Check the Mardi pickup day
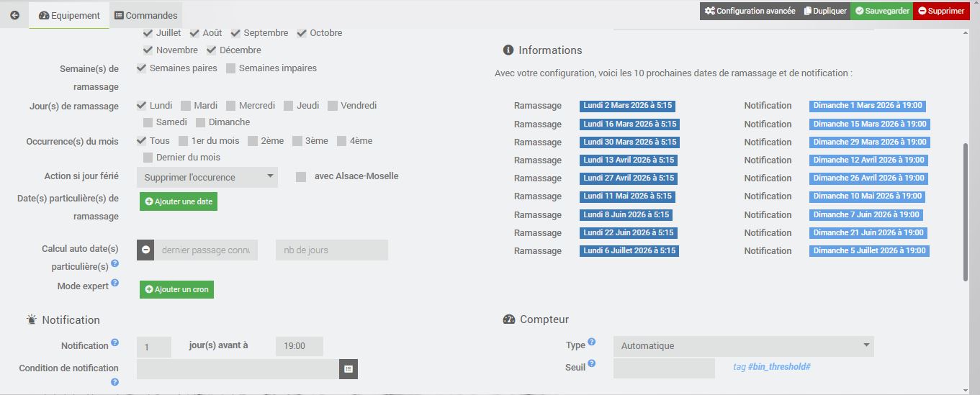Image resolution: width=980 pixels, height=395 pixels. click(186, 106)
